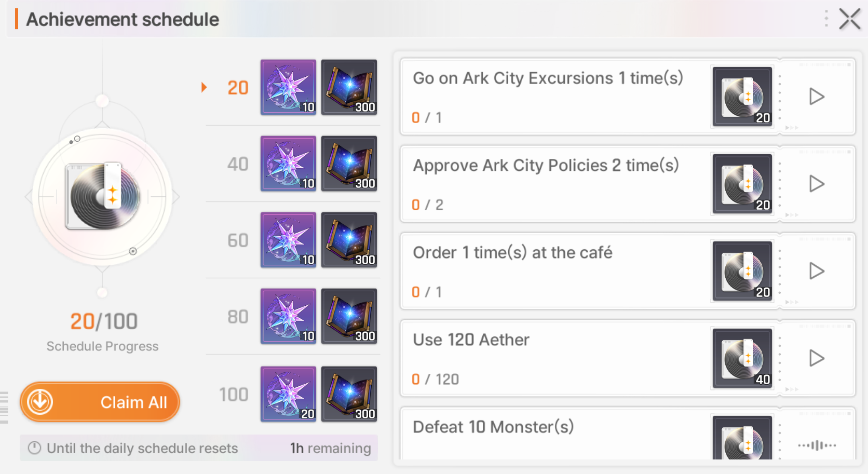This screenshot has width=868, height=474.
Task: Click the star crystal reward at milestone 60
Action: coord(288,240)
